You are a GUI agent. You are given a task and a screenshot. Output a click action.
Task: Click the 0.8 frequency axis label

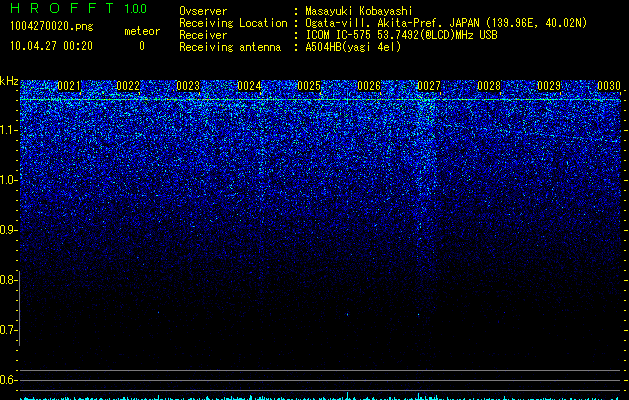click(8, 280)
